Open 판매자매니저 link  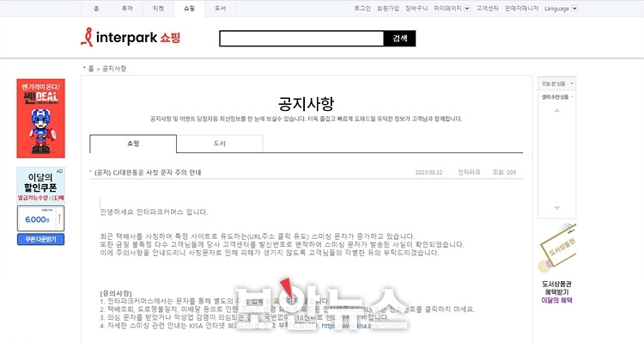point(521,9)
